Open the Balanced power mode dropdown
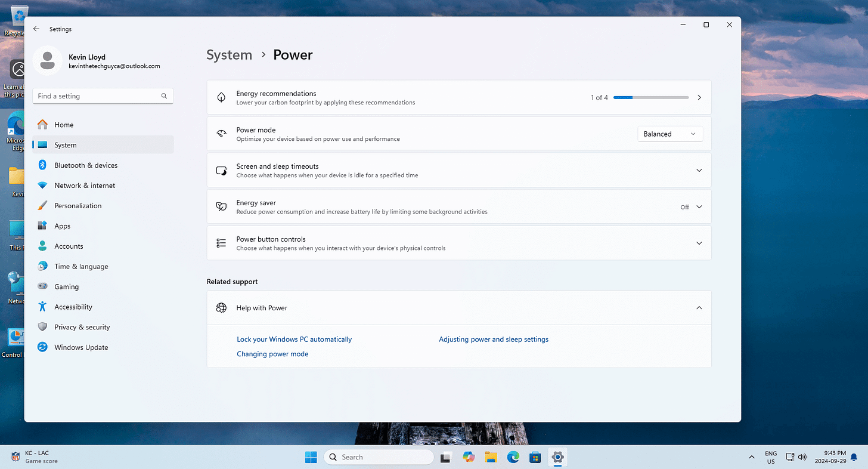This screenshot has width=868, height=469. pyautogui.click(x=669, y=134)
